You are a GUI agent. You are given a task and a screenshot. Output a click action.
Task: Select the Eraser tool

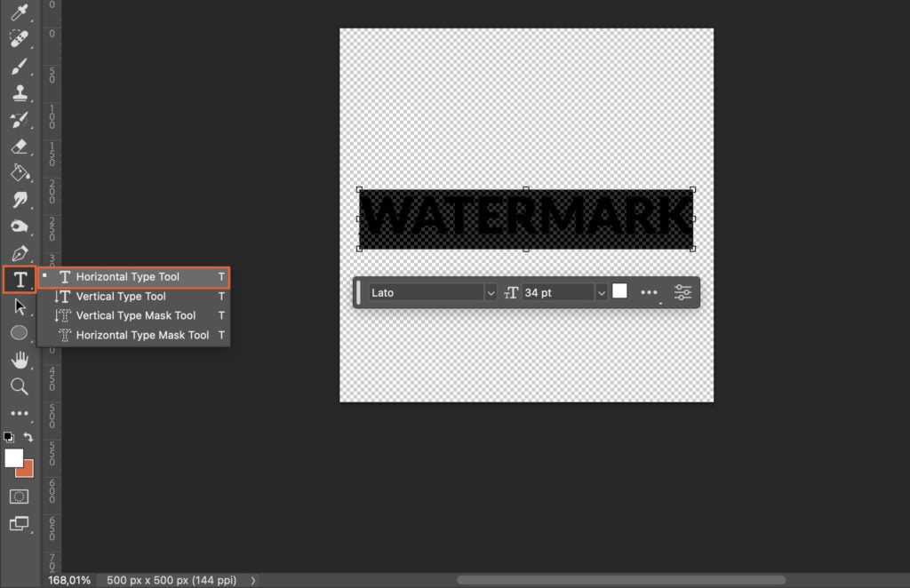pyautogui.click(x=20, y=147)
